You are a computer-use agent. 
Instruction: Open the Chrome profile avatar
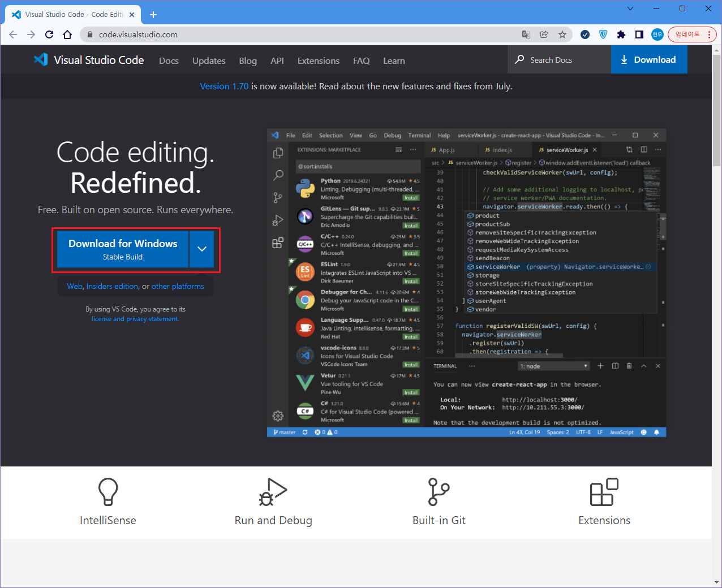pyautogui.click(x=657, y=34)
